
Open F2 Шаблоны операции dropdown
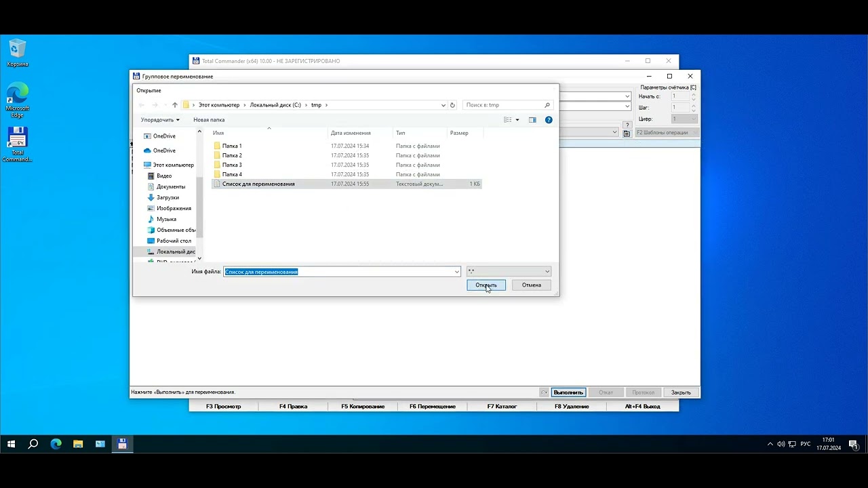click(x=667, y=133)
